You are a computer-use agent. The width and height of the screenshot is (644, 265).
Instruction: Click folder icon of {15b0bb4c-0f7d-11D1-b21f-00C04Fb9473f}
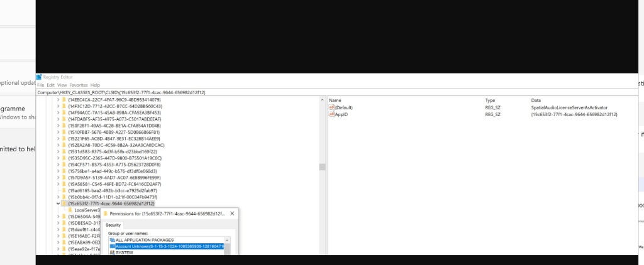pos(64,197)
